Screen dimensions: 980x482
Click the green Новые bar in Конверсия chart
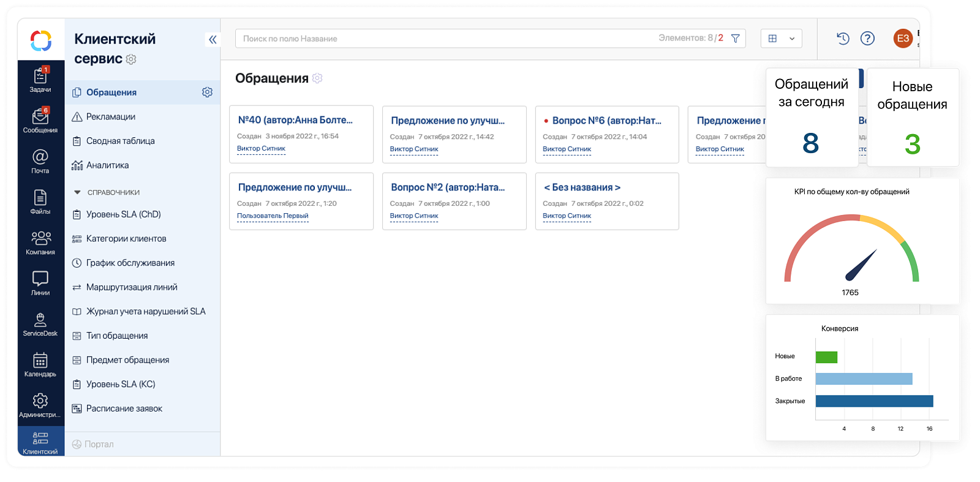(x=826, y=357)
